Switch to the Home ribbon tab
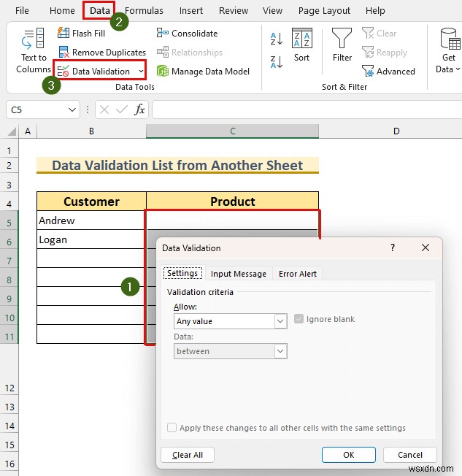The image size is (462, 476). [x=62, y=11]
